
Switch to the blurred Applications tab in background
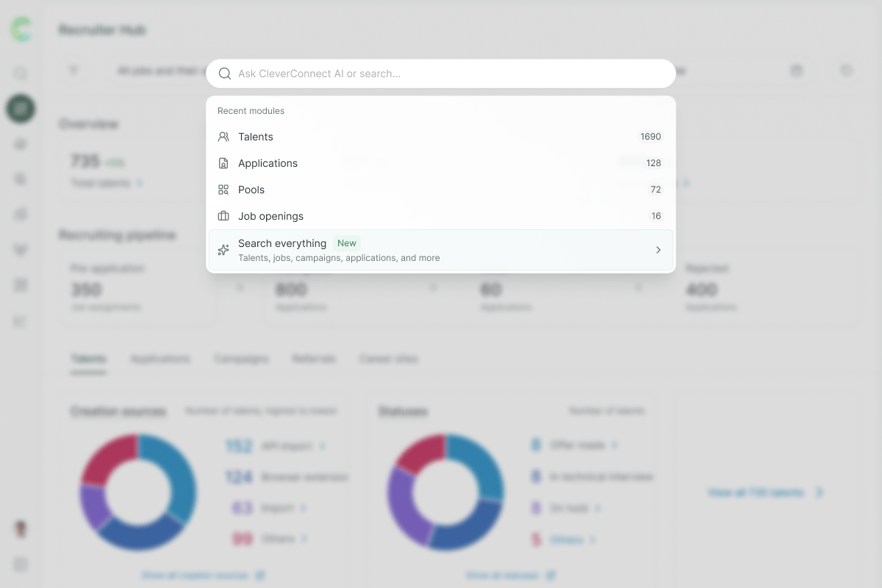160,359
